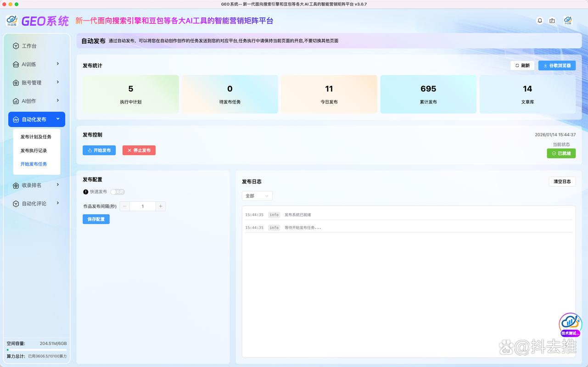
Task: Click the user avatar in the top-right corner
Action: click(568, 21)
